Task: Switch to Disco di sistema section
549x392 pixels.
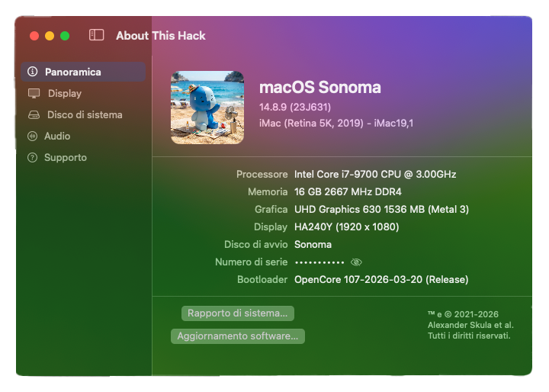Action: click(83, 114)
